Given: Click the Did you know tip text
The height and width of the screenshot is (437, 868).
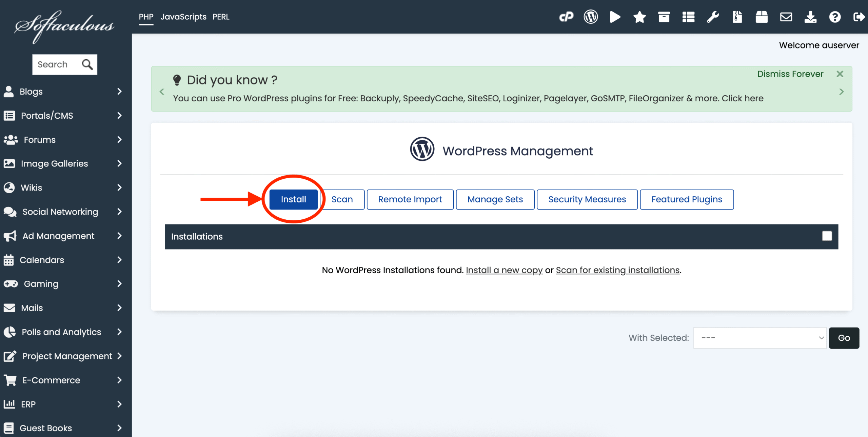Looking at the screenshot, I should tap(468, 98).
